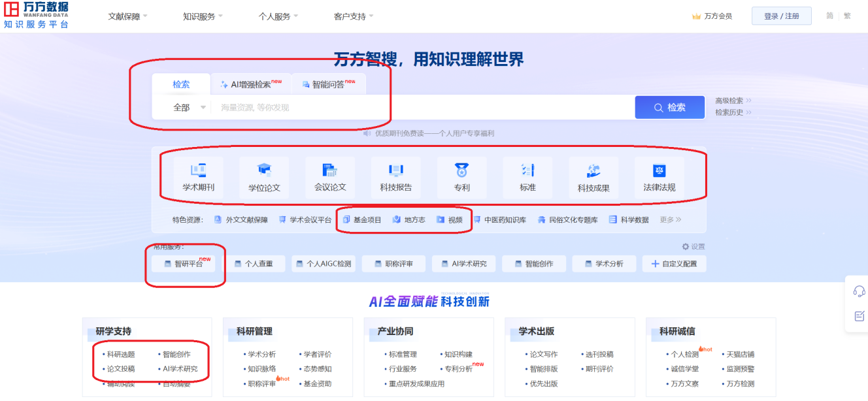Click the search input field
Screen dimensions: 868x401
click(x=422, y=108)
